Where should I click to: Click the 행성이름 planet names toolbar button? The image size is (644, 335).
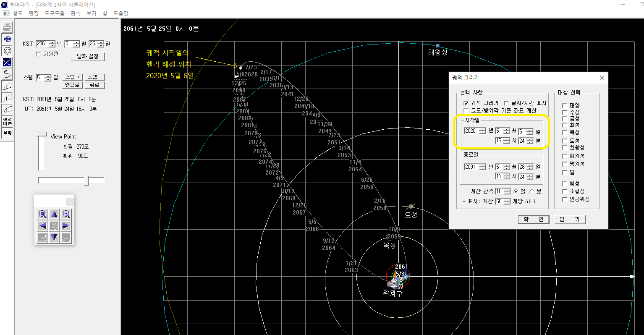coord(7,121)
